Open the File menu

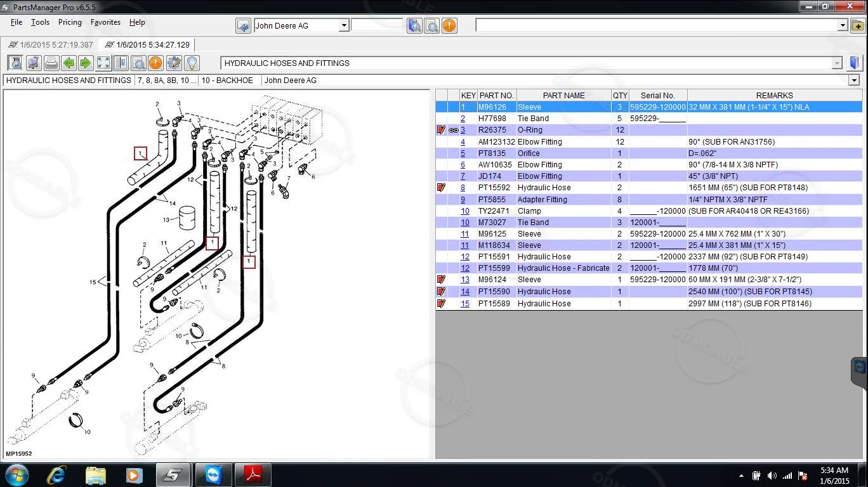point(16,22)
